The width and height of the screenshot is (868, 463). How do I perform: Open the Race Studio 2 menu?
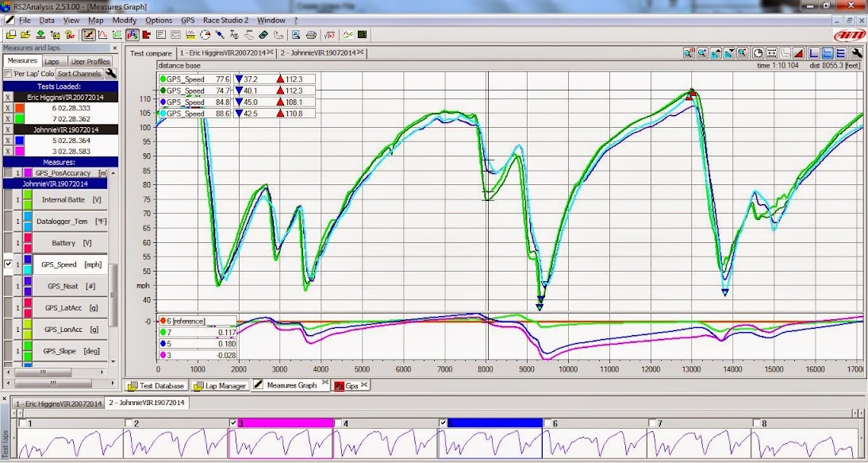(x=225, y=20)
